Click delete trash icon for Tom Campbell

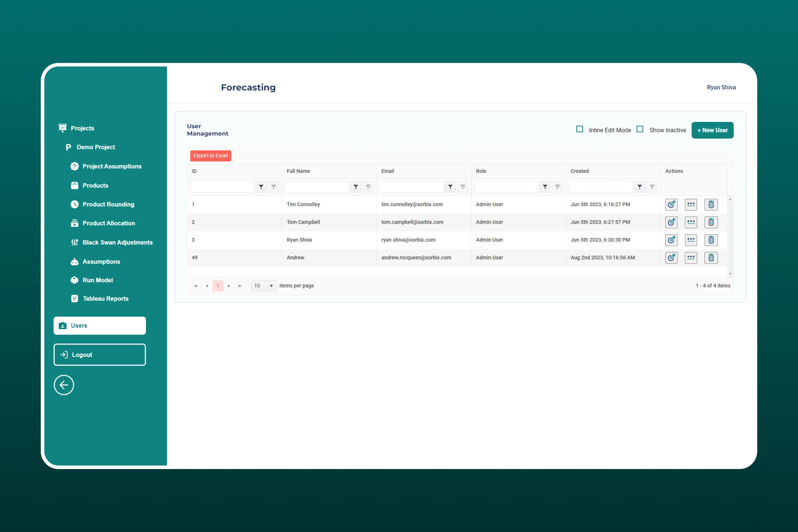tap(711, 222)
